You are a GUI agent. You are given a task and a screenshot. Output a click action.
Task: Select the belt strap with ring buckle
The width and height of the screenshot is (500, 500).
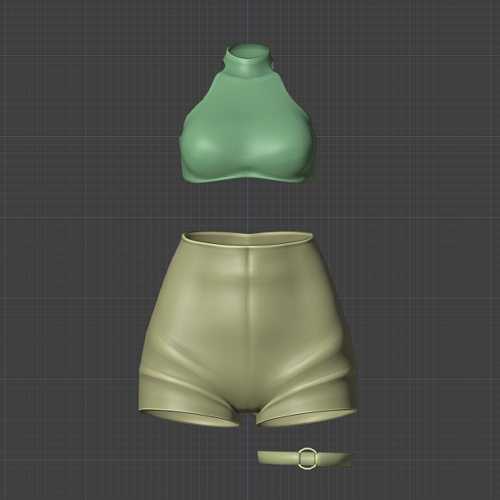click(305, 459)
